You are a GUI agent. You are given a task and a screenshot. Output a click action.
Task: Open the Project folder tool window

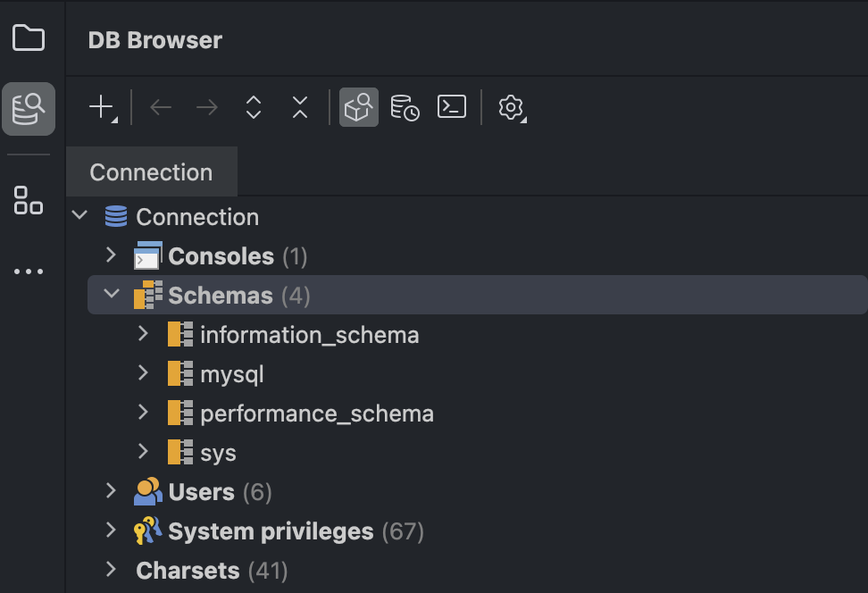pyautogui.click(x=29, y=38)
